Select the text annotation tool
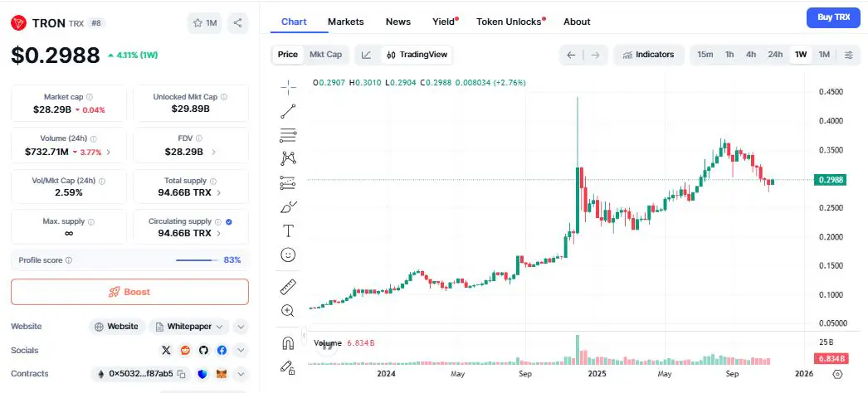This screenshot has width=868, height=393. tap(288, 230)
